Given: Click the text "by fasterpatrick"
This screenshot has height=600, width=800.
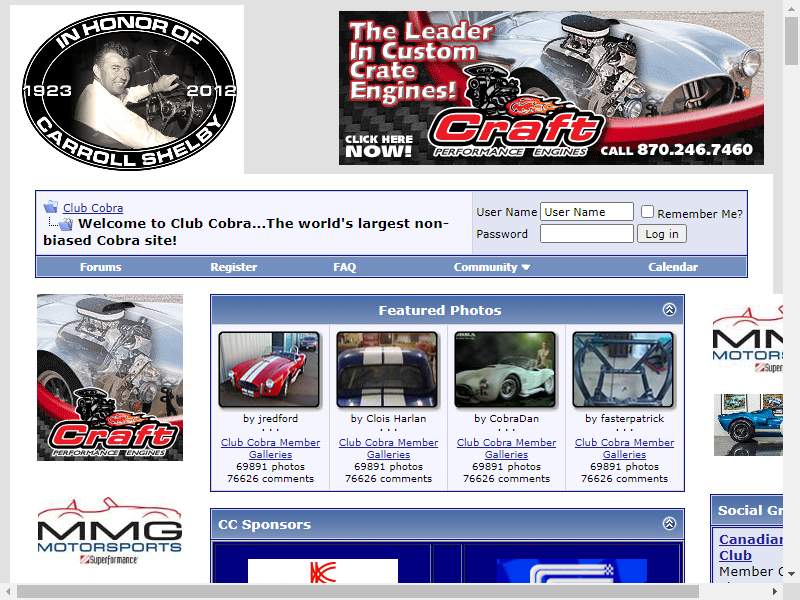Looking at the screenshot, I should tap(624, 418).
